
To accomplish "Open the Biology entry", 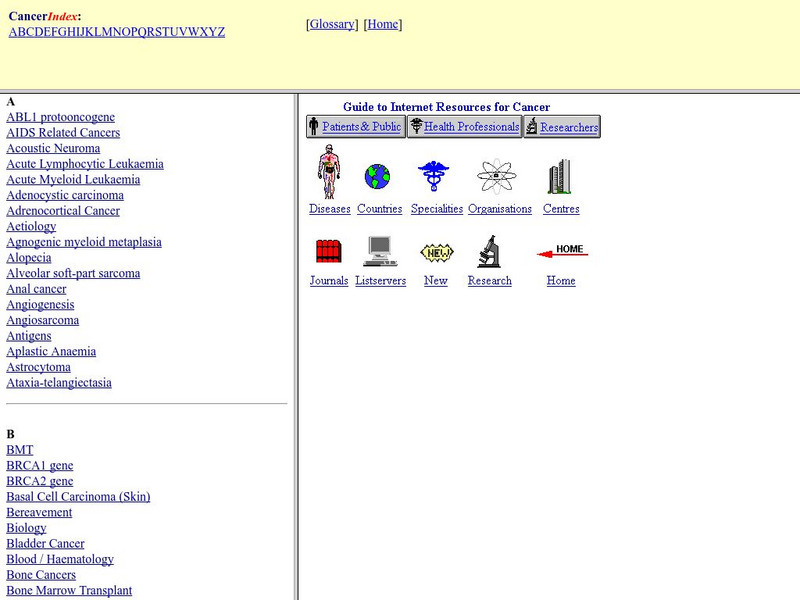I will point(26,528).
